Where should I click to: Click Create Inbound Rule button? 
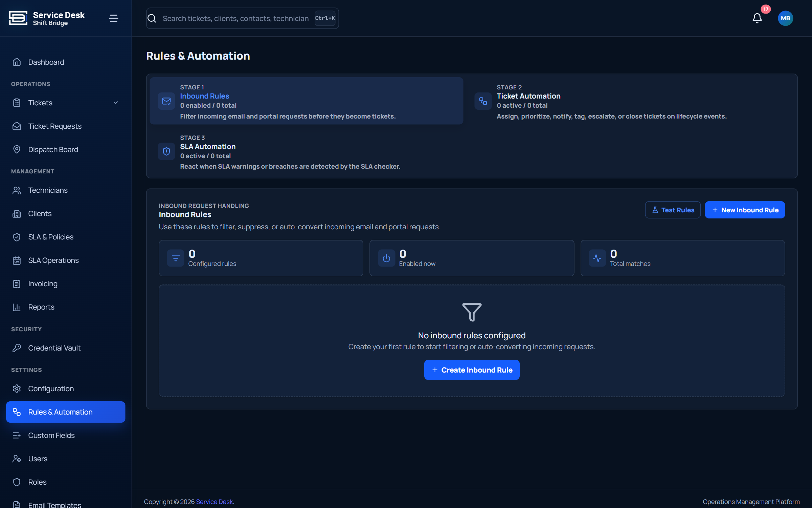point(472,370)
